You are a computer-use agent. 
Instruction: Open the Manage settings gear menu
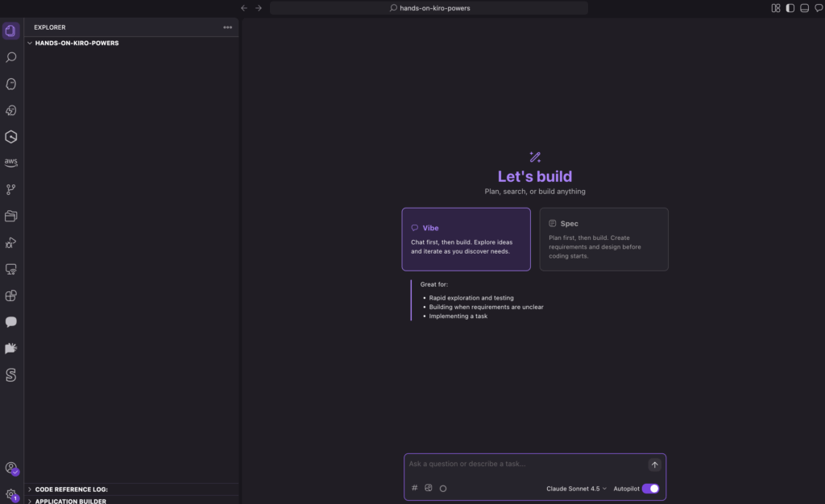[x=11, y=494]
